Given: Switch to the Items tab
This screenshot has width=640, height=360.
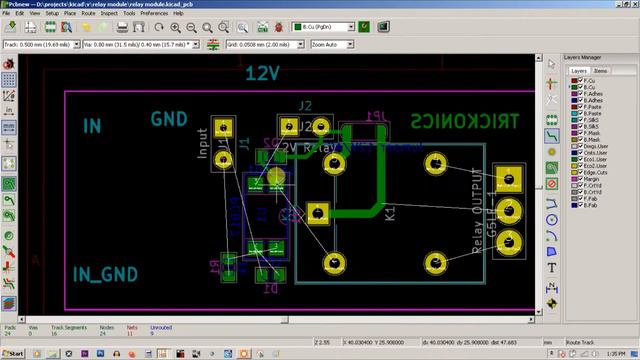Looking at the screenshot, I should 600,71.
